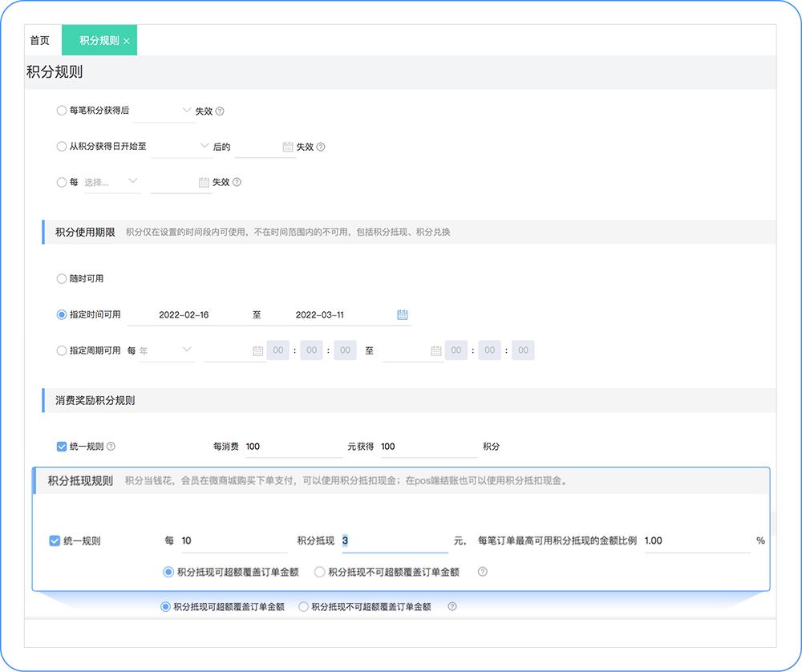Toggle the 统一规则 checkbox in 积分抵现规则
This screenshot has width=802, height=672.
56,540
